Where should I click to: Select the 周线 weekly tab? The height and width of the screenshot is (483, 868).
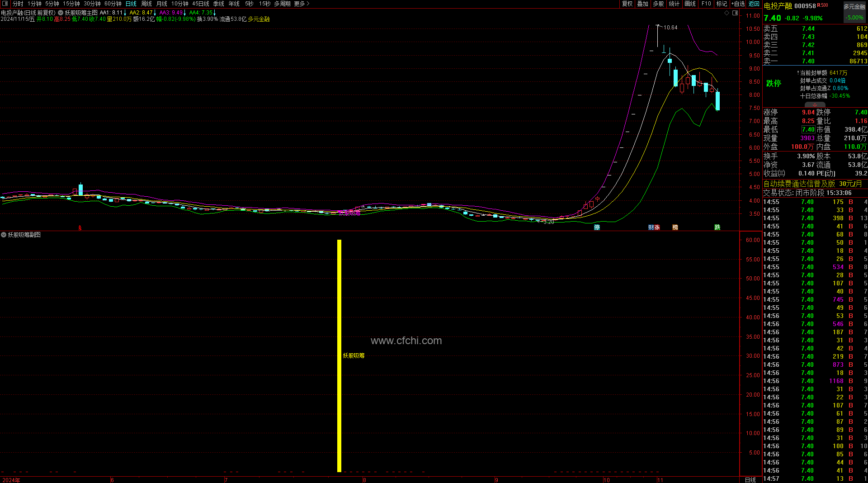pyautogui.click(x=146, y=4)
